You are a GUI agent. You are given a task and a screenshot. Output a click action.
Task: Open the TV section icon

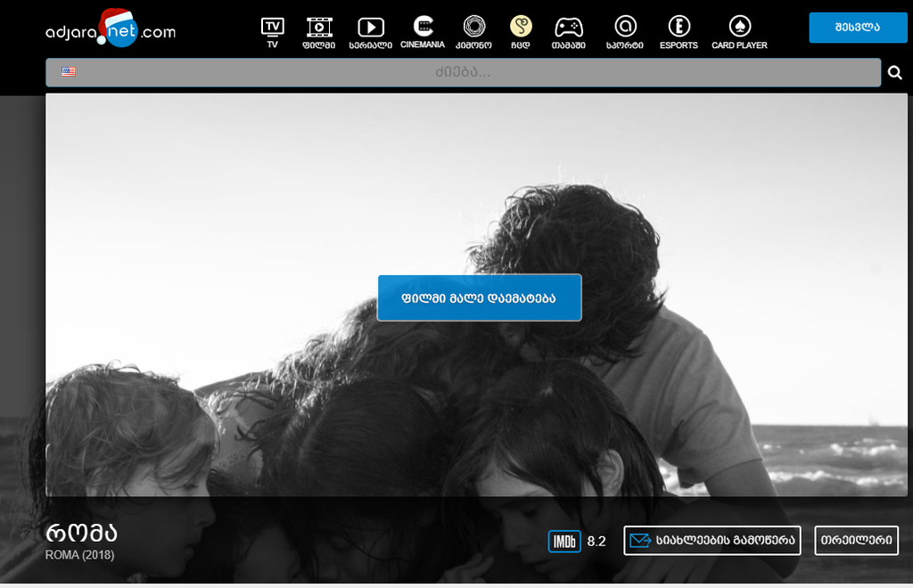point(273,33)
